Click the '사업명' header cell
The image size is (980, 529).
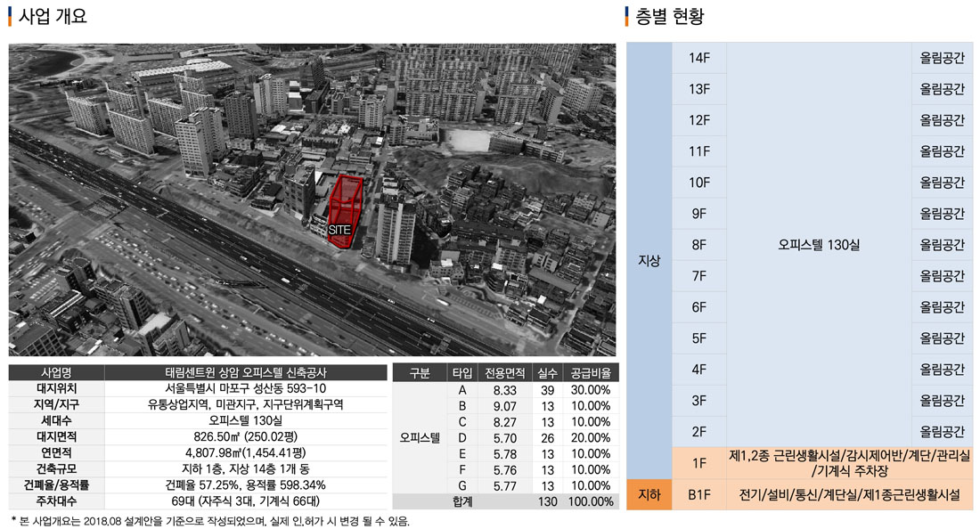pyautogui.click(x=56, y=373)
